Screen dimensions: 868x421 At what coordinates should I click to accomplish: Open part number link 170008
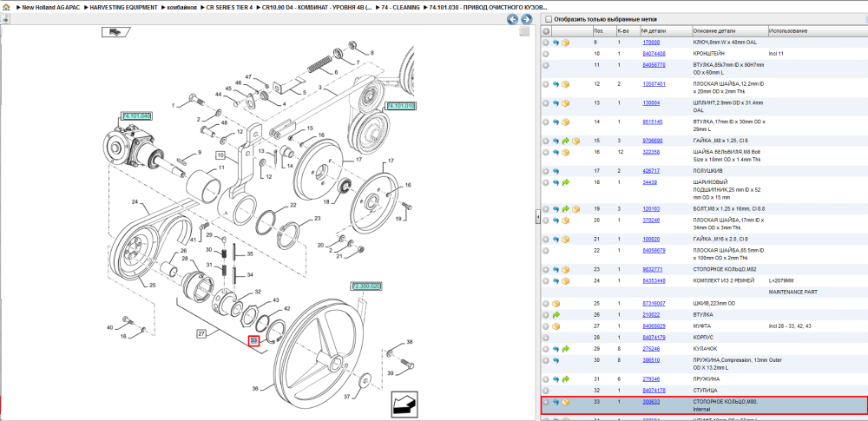click(x=650, y=42)
